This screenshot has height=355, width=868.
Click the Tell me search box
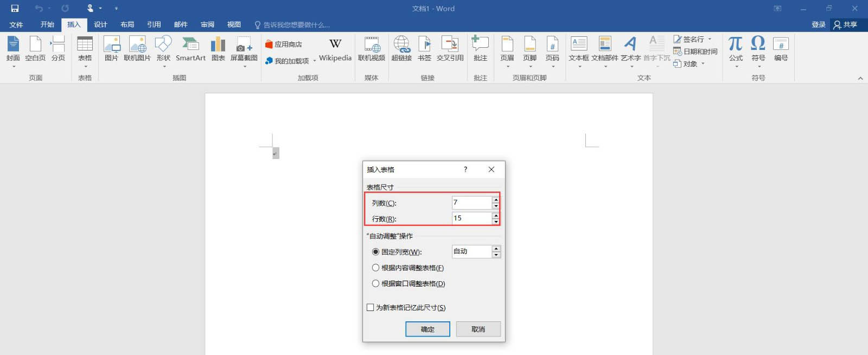(292, 25)
